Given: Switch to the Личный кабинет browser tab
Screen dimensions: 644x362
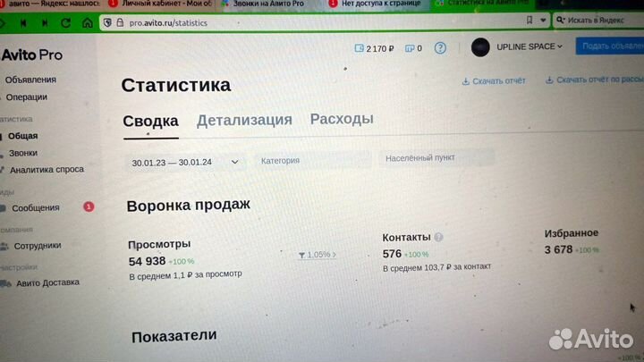Looking at the screenshot, I should coord(161,4).
